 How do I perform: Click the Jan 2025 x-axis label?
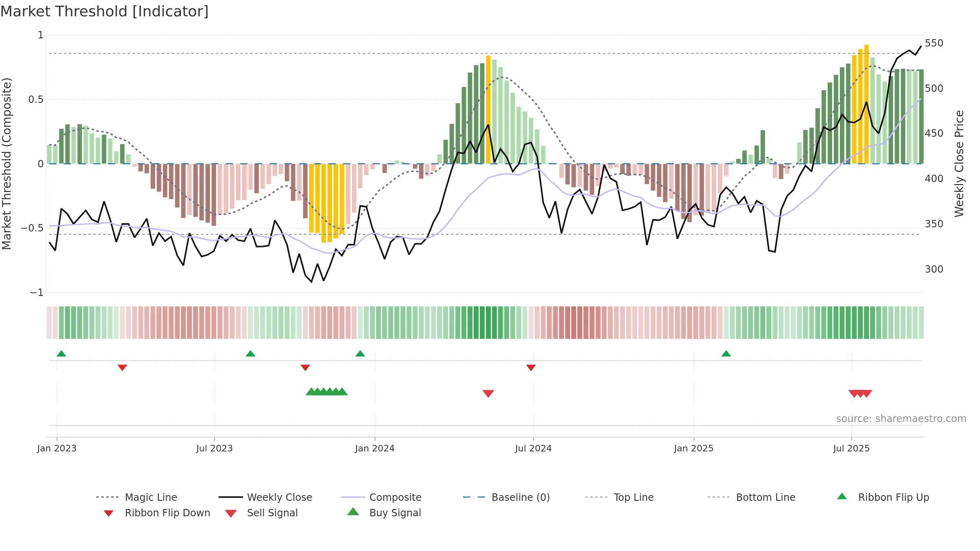click(694, 448)
